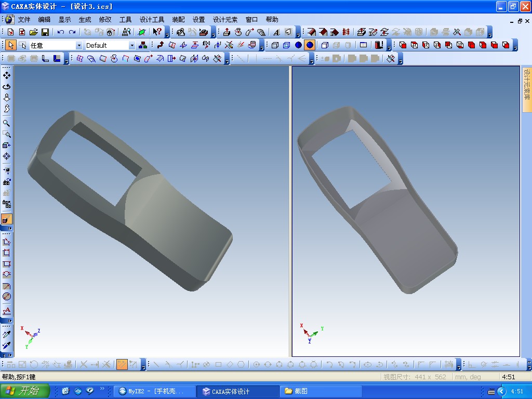
Task: Expand the standard toolbar options arrow
Action: pos(167,32)
